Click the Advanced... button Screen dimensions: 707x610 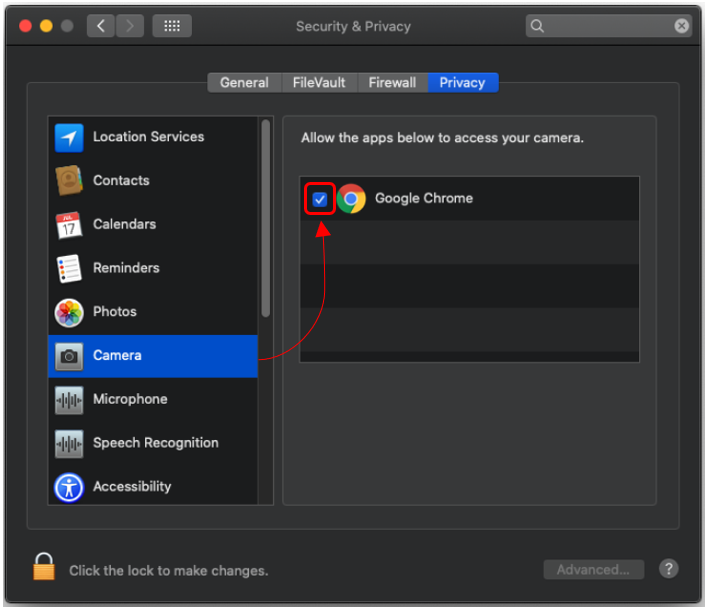593,570
